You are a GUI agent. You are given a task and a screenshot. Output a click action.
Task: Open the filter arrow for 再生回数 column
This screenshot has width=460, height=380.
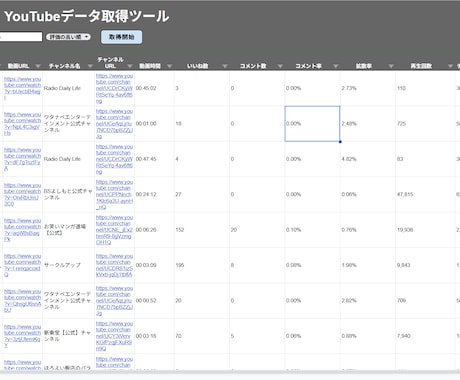450,66
